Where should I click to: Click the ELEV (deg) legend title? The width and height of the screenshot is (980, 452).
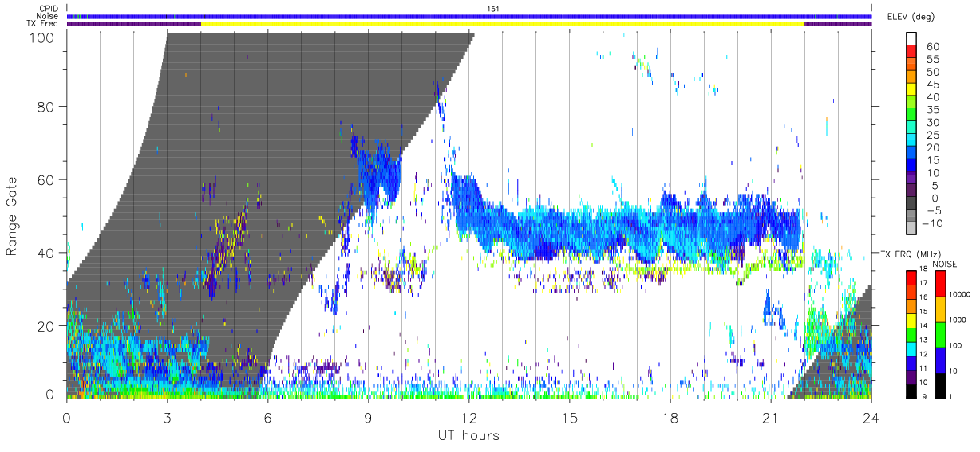click(911, 16)
